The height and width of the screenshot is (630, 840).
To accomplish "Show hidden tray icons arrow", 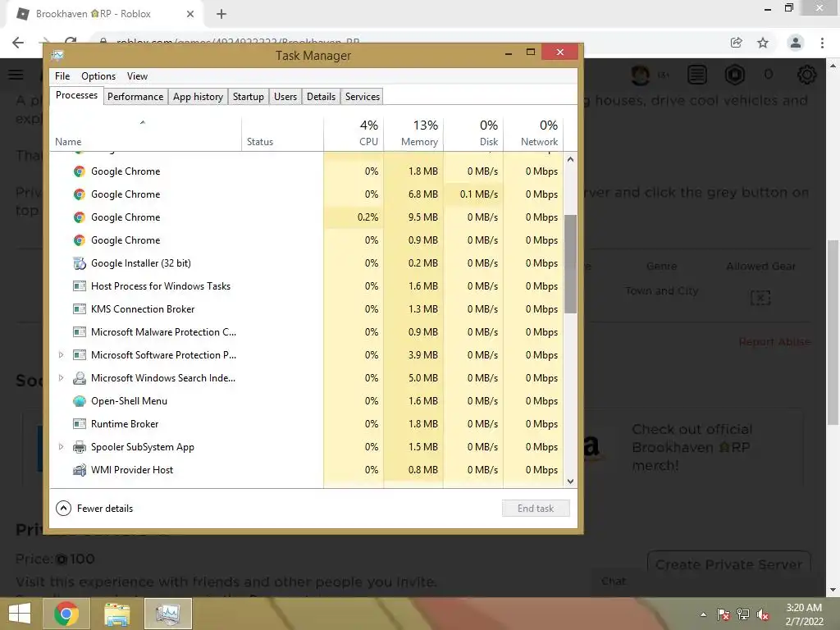I will tap(703, 614).
